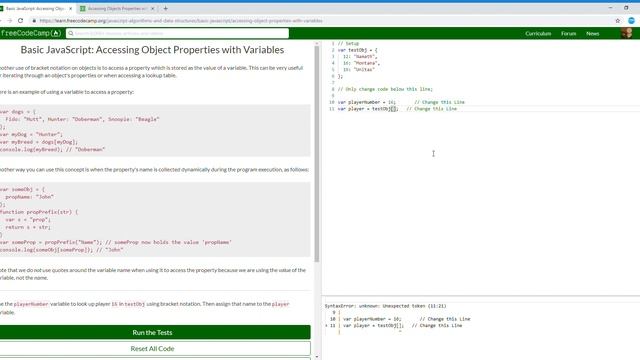Close the second browser tab
Image resolution: width=640 pixels, height=360 pixels.
pos(153,8)
